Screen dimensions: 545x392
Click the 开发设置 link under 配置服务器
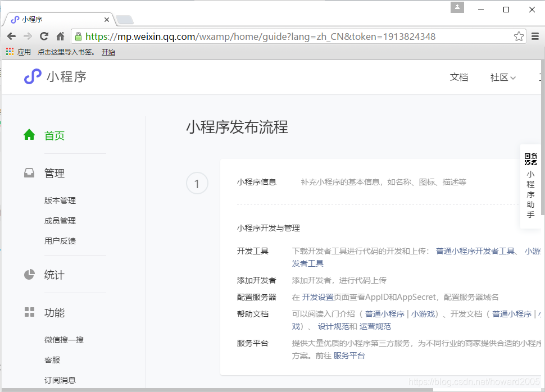(315, 297)
